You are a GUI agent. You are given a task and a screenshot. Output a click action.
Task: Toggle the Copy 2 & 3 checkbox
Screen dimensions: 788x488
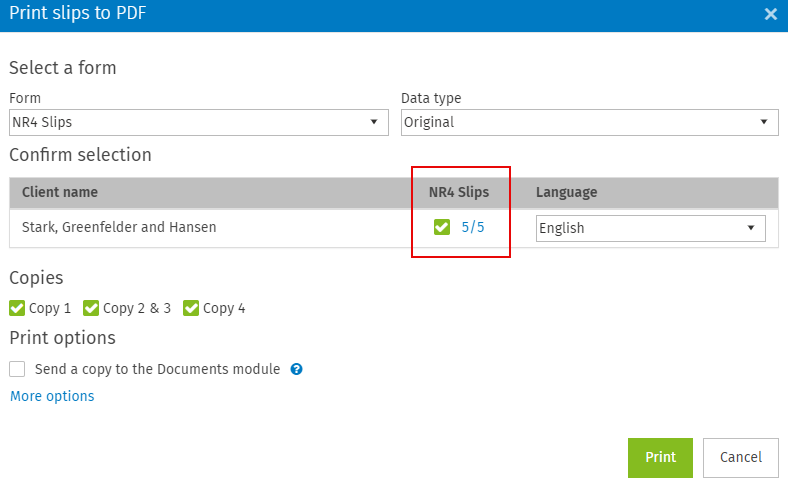click(x=91, y=308)
